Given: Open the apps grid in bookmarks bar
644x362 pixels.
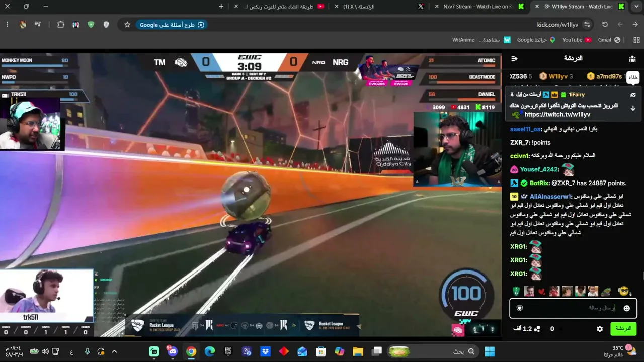Looking at the screenshot, I should [x=636, y=40].
